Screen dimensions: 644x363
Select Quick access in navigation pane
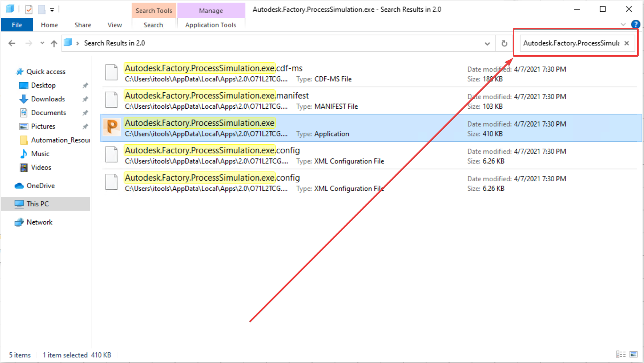(46, 72)
